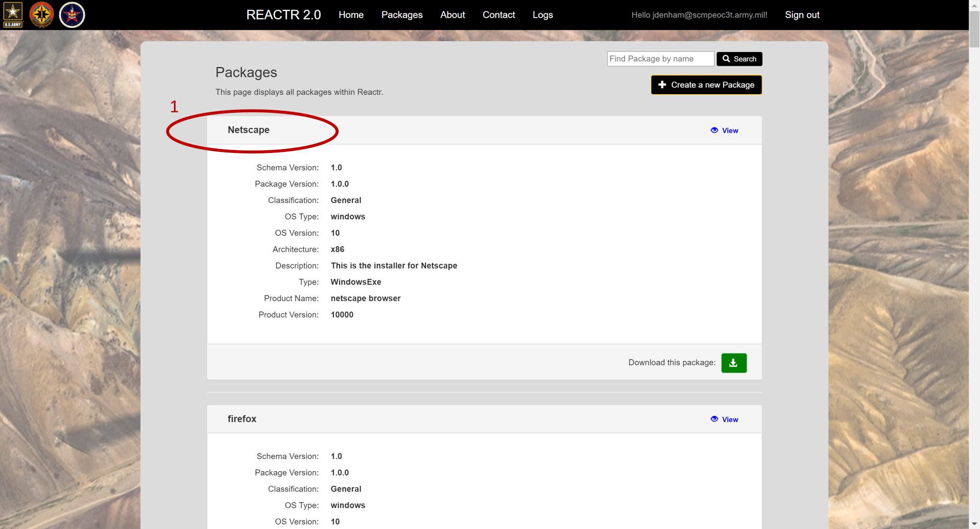
Task: Click the 'Download this package:' label
Action: coord(672,363)
